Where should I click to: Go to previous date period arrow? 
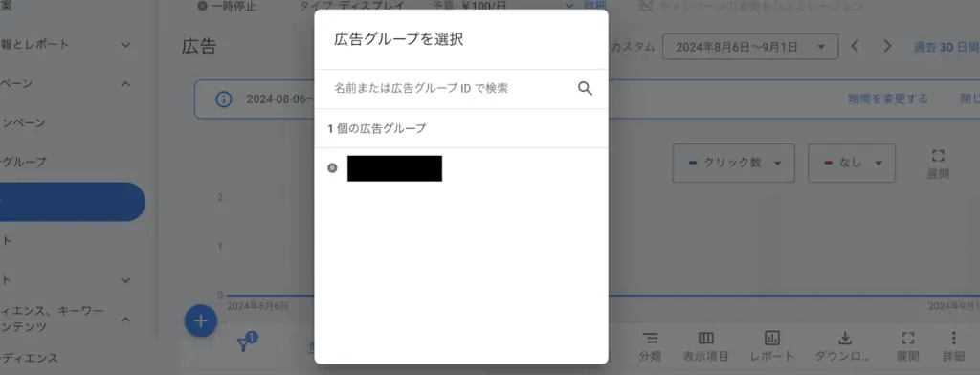pyautogui.click(x=856, y=47)
